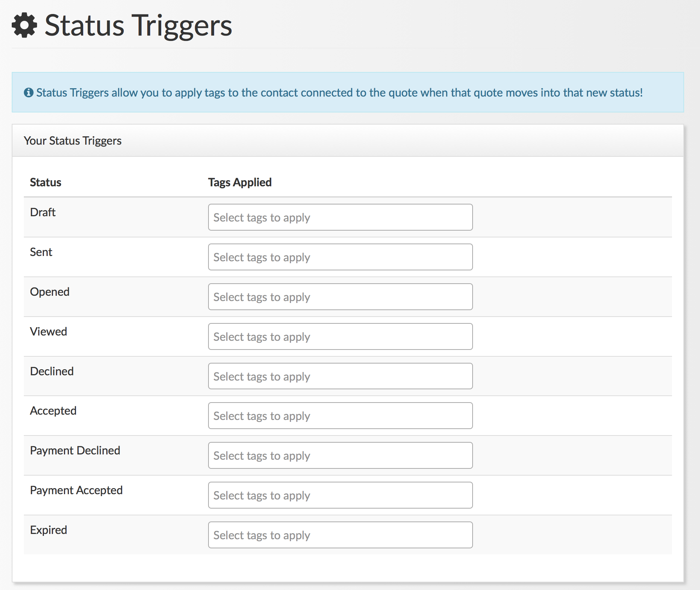The width and height of the screenshot is (700, 590).
Task: Click the Payment Accepted status label
Action: 76,490
